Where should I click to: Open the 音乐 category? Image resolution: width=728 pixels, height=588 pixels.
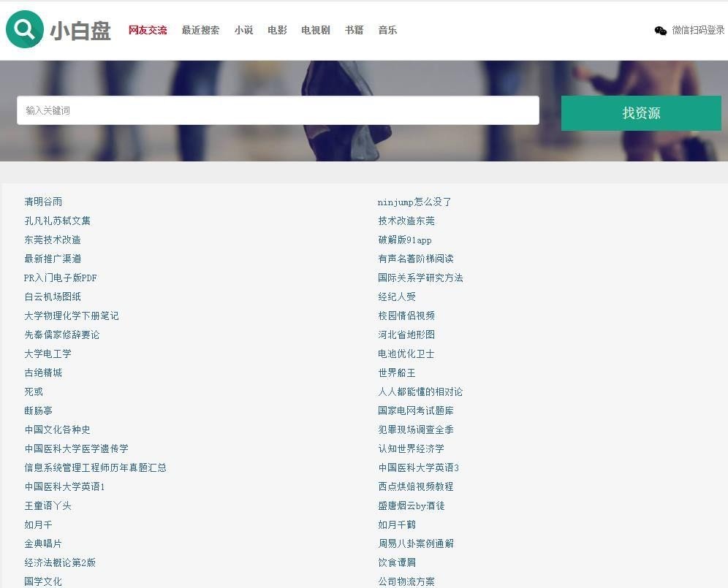387,30
